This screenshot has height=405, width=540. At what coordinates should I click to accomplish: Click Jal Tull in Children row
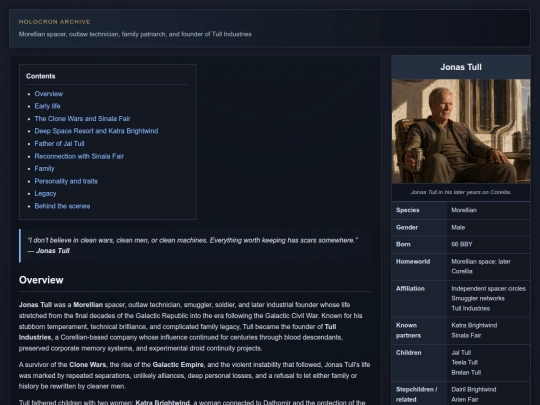tap(461, 353)
